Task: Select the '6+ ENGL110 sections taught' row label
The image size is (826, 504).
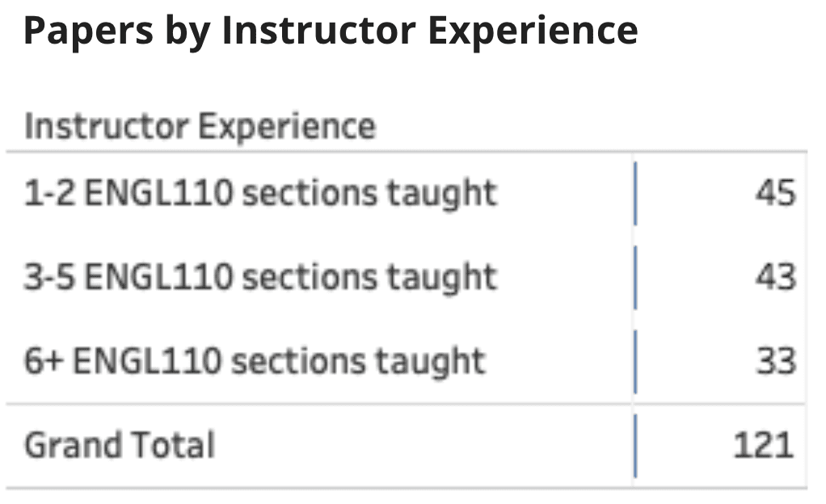Action: point(255,361)
